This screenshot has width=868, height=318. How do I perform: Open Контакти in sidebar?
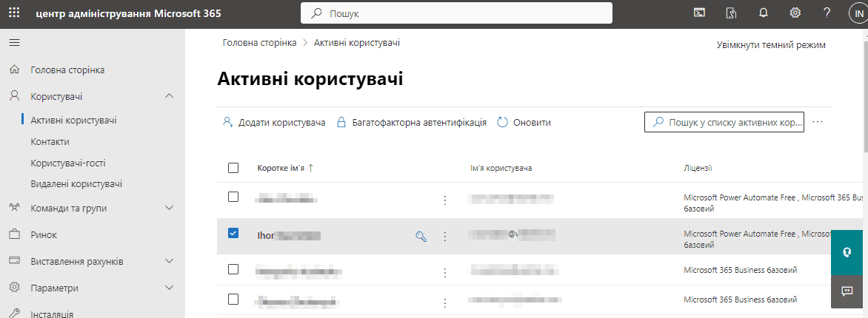coord(50,141)
